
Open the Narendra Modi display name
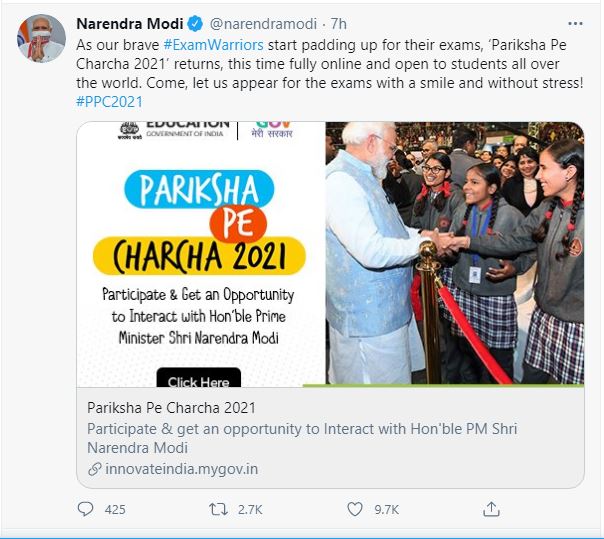point(130,24)
